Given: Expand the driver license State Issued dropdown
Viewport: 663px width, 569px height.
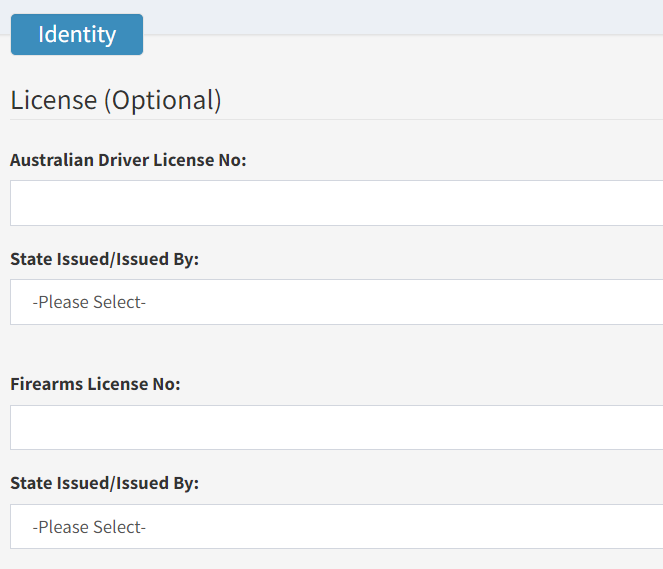Looking at the screenshot, I should pyautogui.click(x=337, y=302).
